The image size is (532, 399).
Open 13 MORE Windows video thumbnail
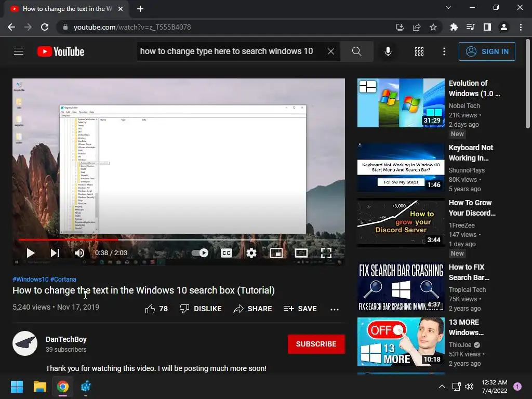pos(401,342)
